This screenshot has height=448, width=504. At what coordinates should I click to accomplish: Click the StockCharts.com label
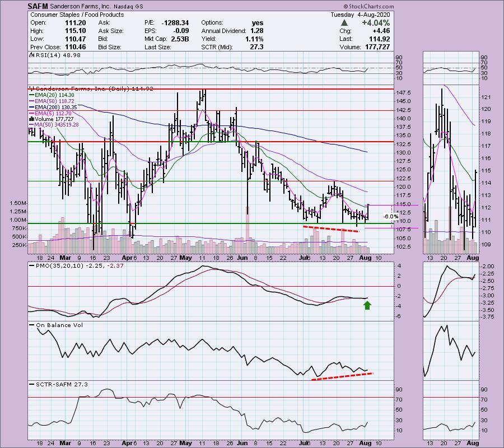click(x=368, y=6)
